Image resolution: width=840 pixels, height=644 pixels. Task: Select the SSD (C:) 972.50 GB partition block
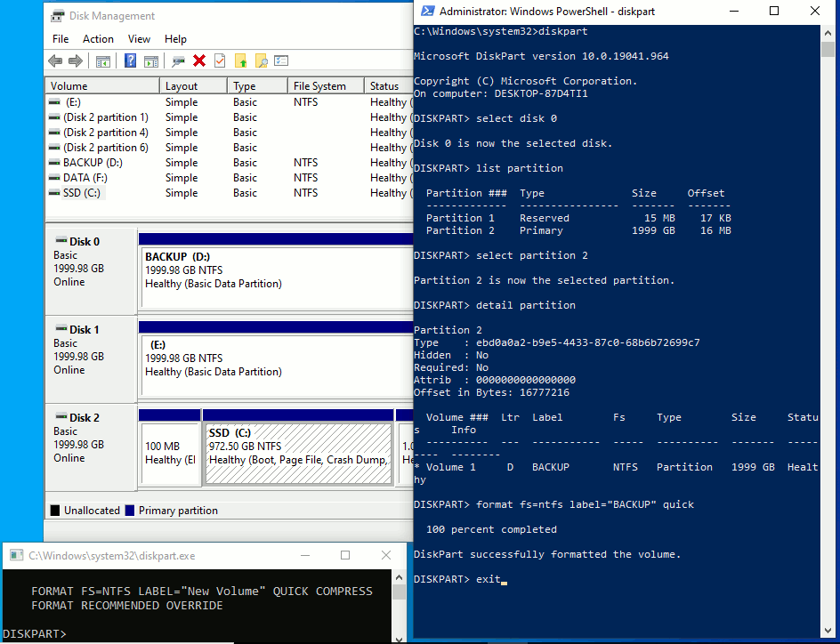(x=298, y=453)
